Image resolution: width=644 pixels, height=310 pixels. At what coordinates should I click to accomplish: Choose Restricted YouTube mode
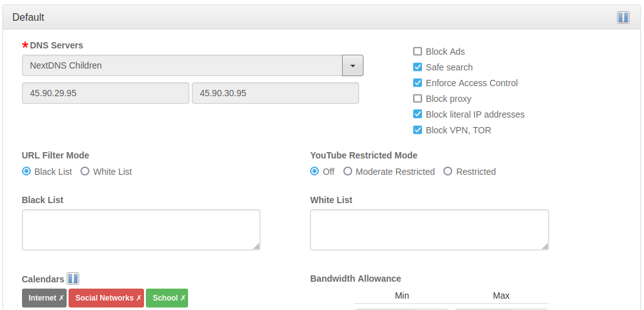pyautogui.click(x=448, y=172)
